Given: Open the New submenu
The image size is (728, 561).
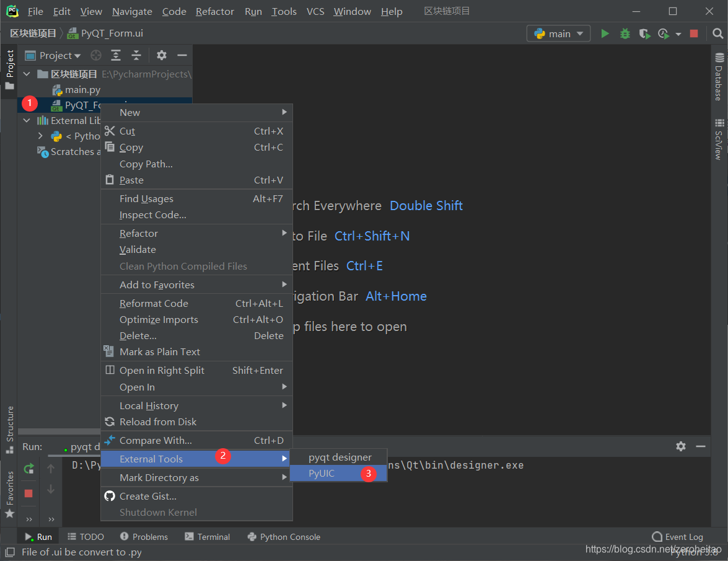Looking at the screenshot, I should tap(197, 112).
